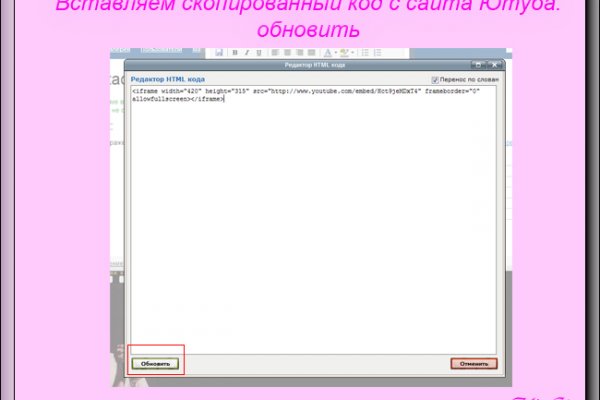Open the highlight color dropdown arrow
The image size is (600, 400).
point(354,52)
